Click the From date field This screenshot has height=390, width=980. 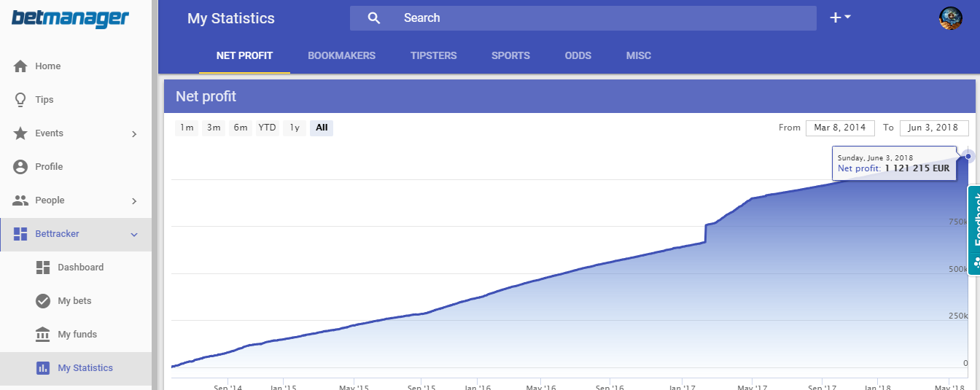pyautogui.click(x=840, y=128)
